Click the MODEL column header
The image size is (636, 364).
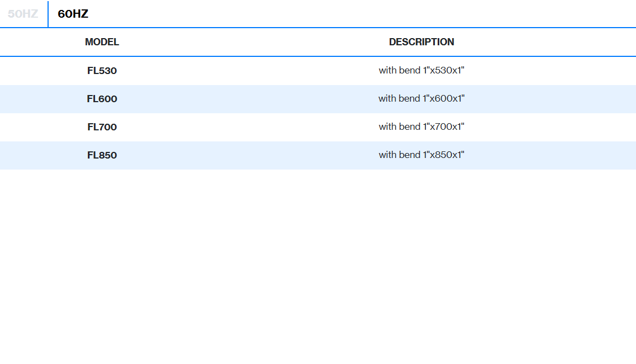coord(102,42)
